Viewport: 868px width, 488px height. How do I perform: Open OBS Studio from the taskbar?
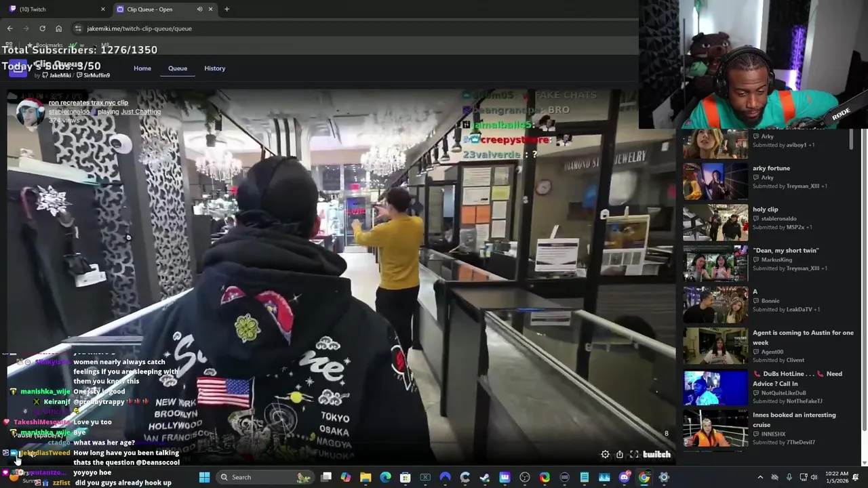click(x=524, y=477)
